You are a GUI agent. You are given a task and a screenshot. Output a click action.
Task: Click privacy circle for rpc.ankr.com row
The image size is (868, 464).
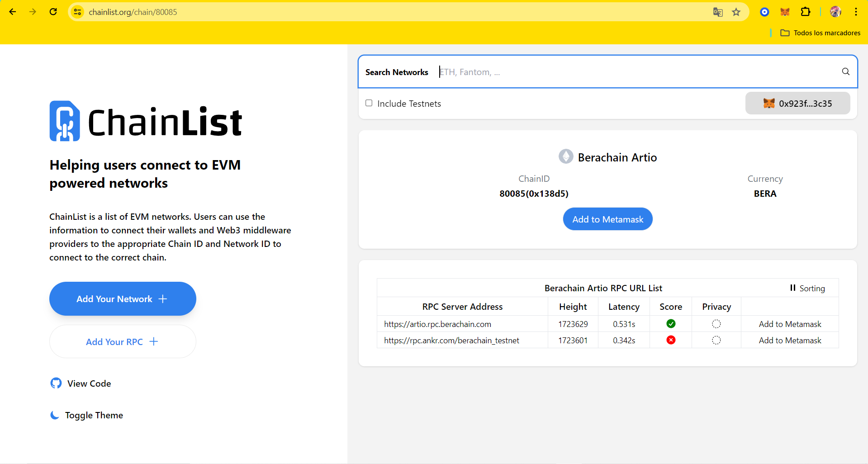tap(716, 340)
